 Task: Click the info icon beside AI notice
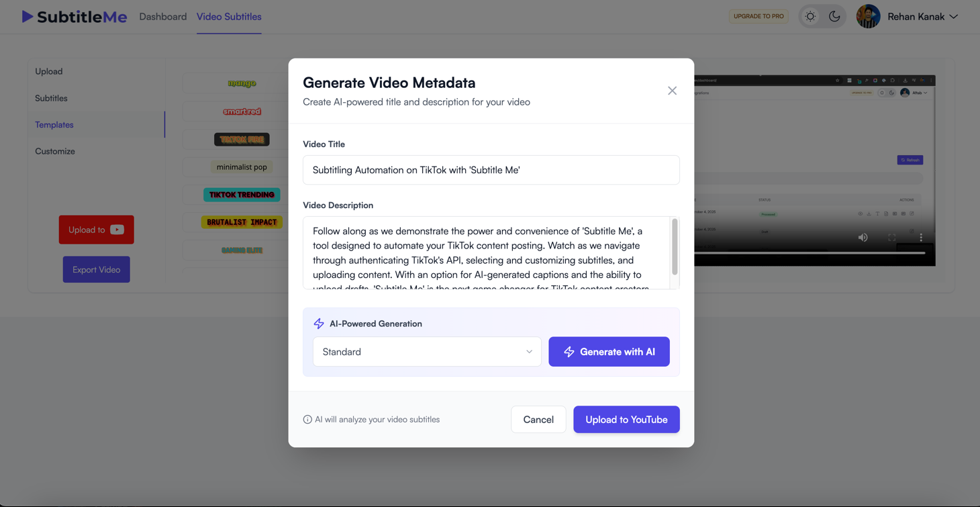[307, 420]
